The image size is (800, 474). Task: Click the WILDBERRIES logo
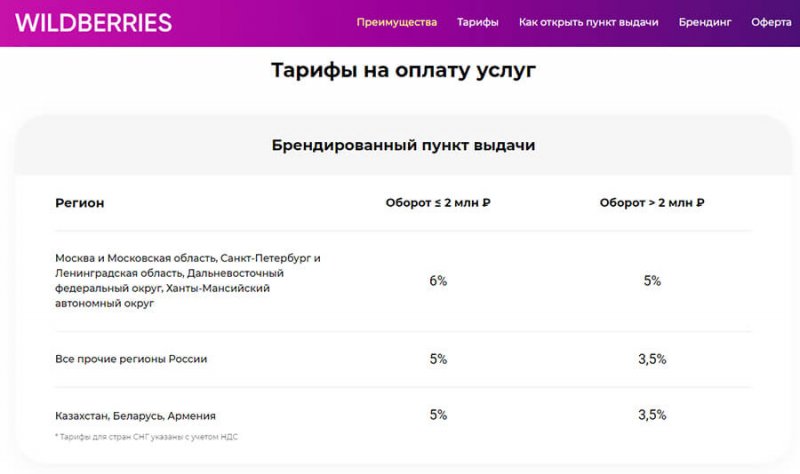pos(94,22)
